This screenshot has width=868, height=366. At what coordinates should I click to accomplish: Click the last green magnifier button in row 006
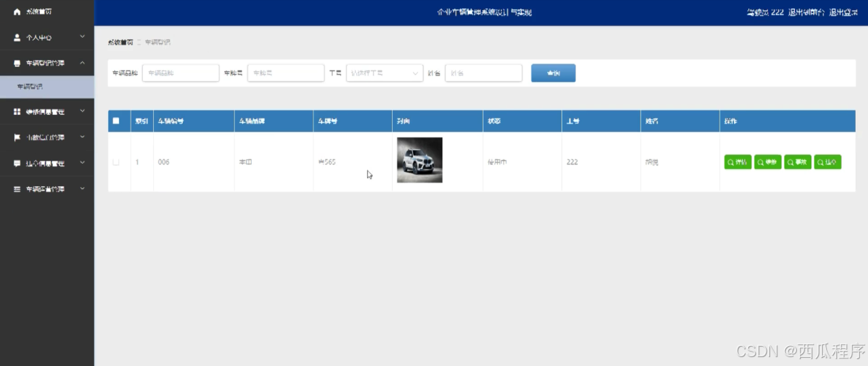pyautogui.click(x=827, y=162)
